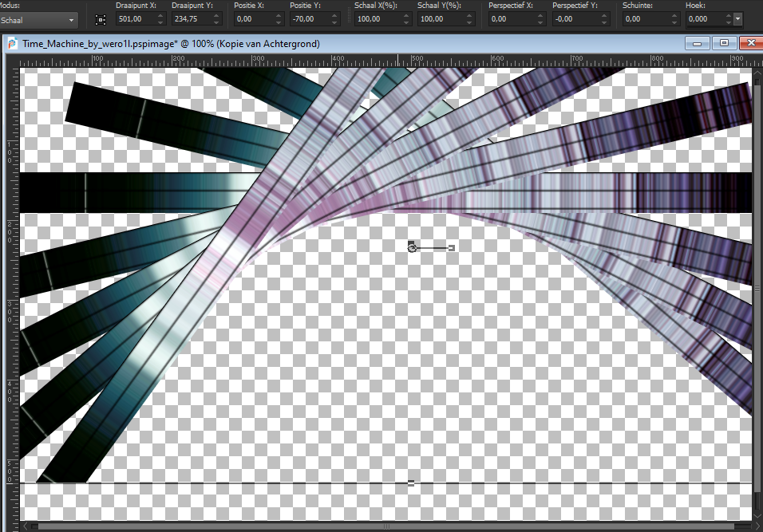The width and height of the screenshot is (763, 532).
Task: Click the PaintShop document icon in title bar
Action: [x=13, y=44]
